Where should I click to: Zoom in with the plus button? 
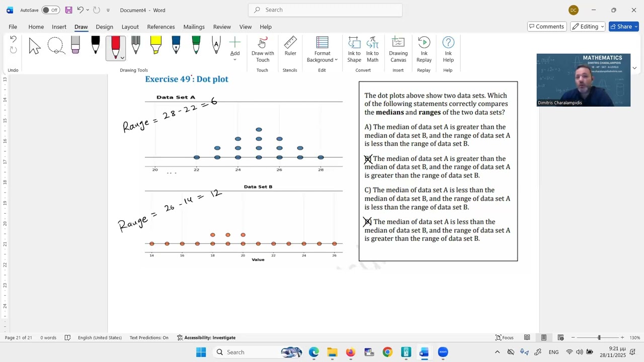[622, 337]
